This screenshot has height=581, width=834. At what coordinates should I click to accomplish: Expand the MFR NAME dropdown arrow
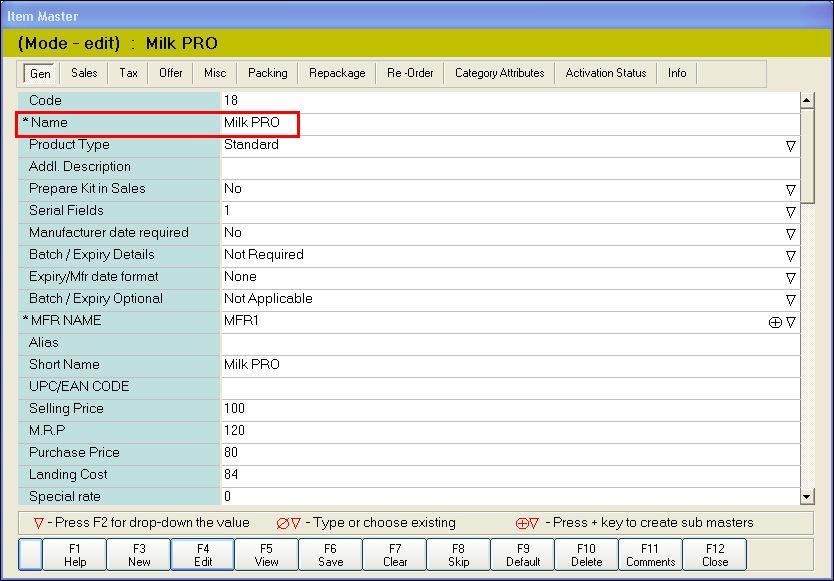click(x=791, y=322)
